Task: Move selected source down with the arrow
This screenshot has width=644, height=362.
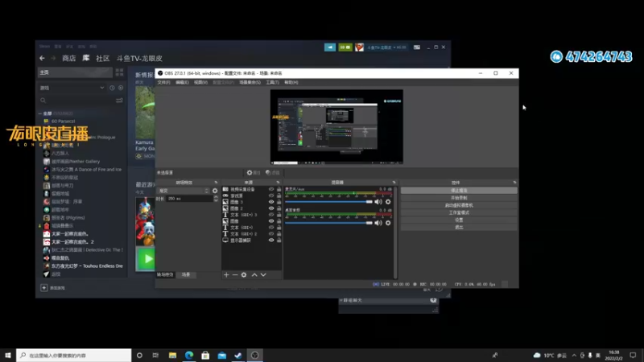Action: [x=263, y=274]
